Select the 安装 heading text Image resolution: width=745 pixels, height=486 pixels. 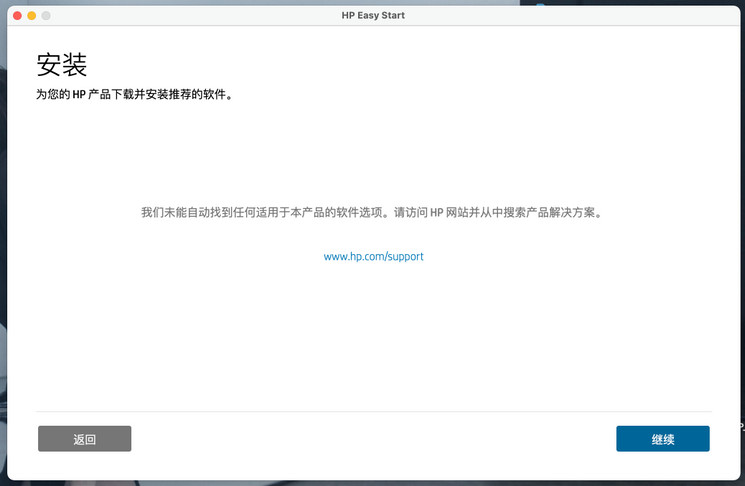click(62, 65)
